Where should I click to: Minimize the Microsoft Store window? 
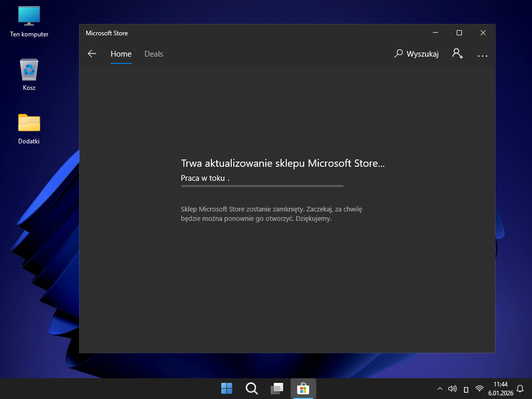(x=435, y=33)
